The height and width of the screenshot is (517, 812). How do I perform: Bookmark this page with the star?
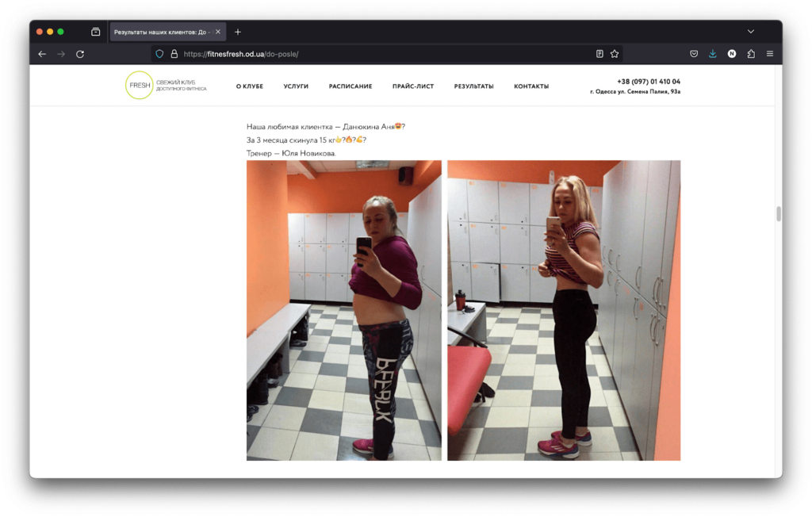pos(615,54)
